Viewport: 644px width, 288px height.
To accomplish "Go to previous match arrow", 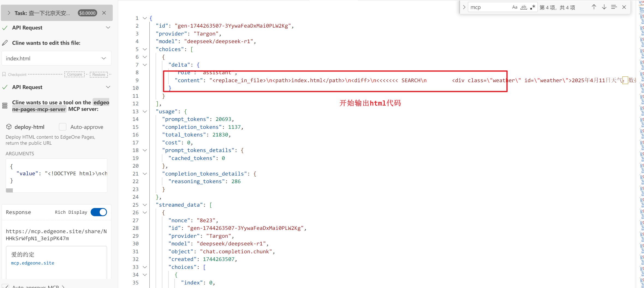I will [594, 7].
